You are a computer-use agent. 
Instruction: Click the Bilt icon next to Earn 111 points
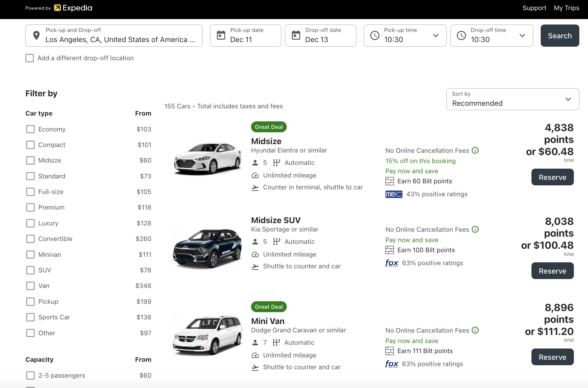tap(389, 351)
